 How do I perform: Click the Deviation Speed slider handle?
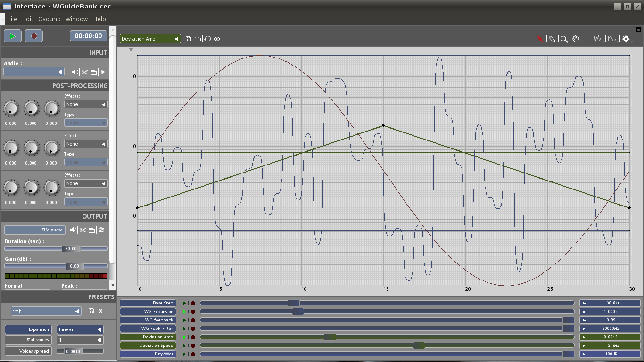click(419, 346)
